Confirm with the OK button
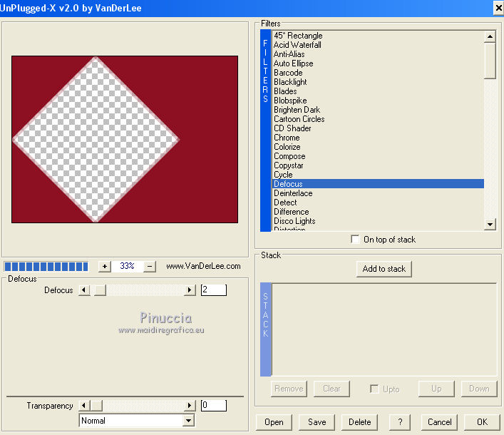This screenshot has height=435, width=504. pos(482,422)
